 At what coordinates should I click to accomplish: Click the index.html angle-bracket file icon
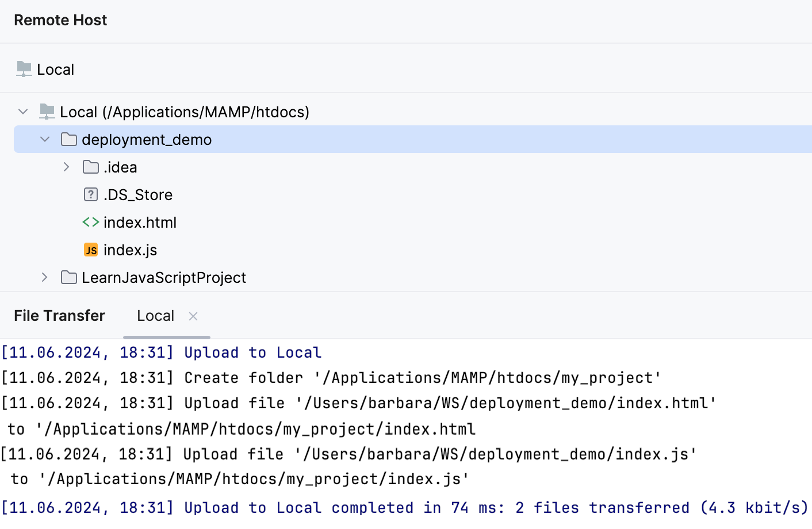coord(91,222)
